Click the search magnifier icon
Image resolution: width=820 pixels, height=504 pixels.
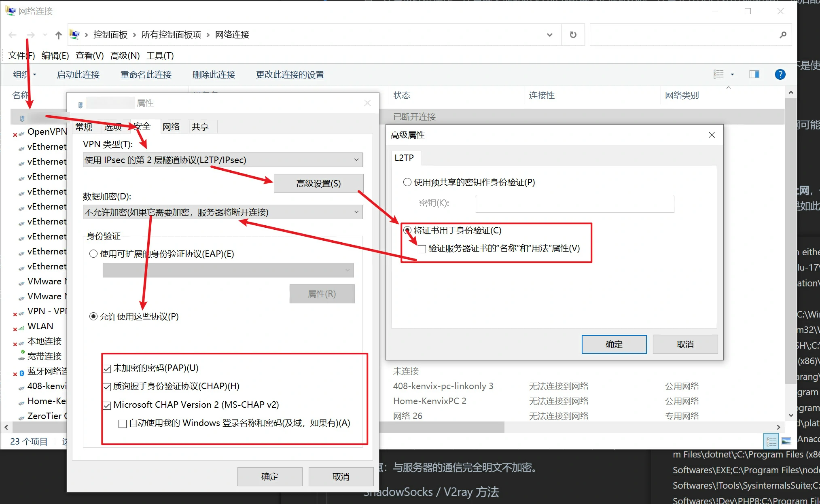click(x=783, y=35)
